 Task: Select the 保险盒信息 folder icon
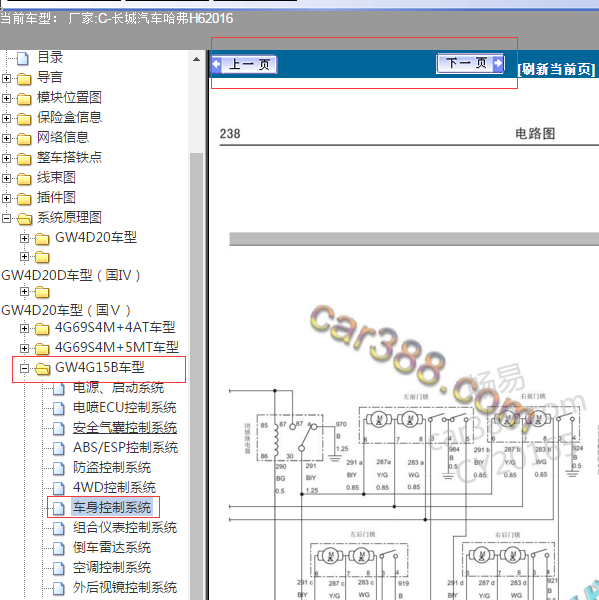pos(24,119)
